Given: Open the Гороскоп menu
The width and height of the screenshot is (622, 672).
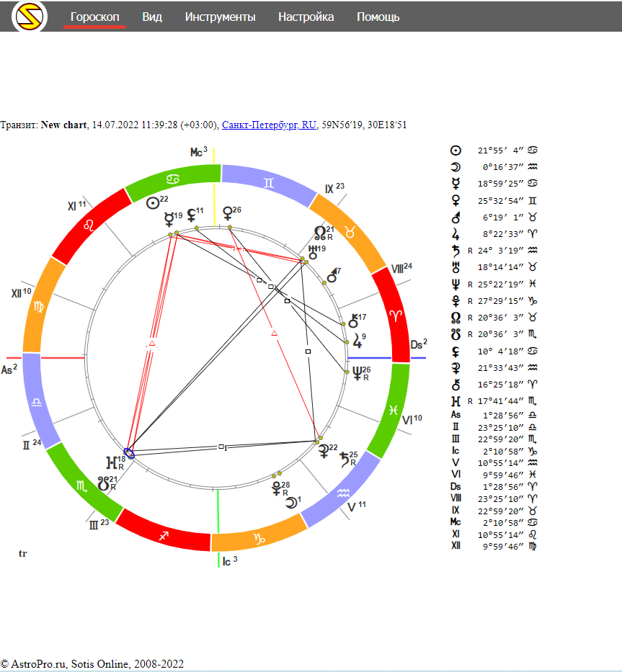Looking at the screenshot, I should pyautogui.click(x=94, y=17).
